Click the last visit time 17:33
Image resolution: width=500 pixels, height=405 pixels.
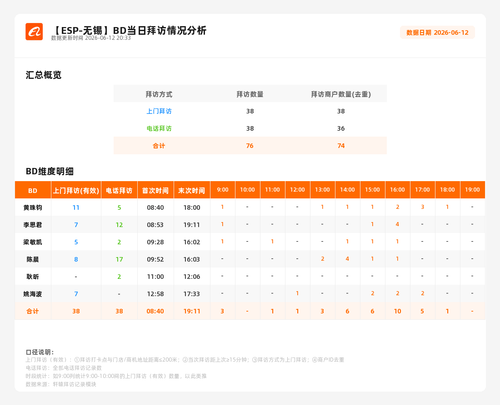(x=192, y=294)
